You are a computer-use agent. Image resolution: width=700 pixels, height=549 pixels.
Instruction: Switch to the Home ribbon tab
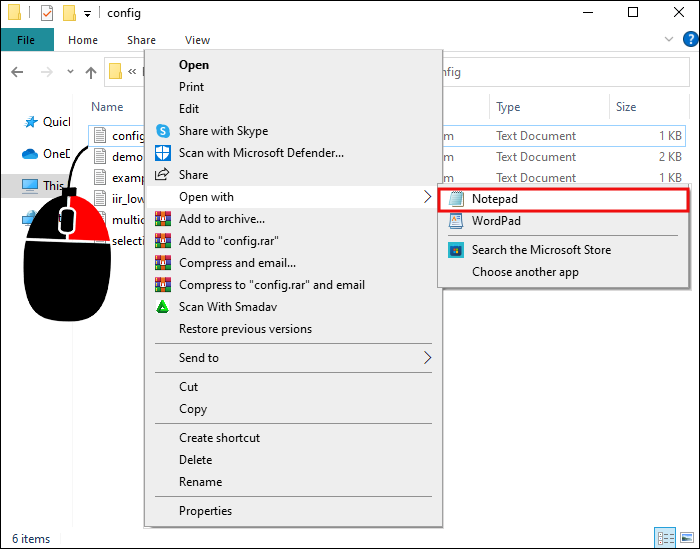83,40
